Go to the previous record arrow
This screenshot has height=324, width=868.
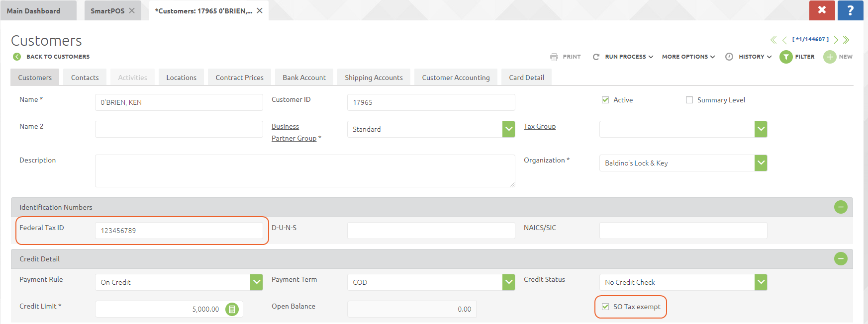point(784,40)
